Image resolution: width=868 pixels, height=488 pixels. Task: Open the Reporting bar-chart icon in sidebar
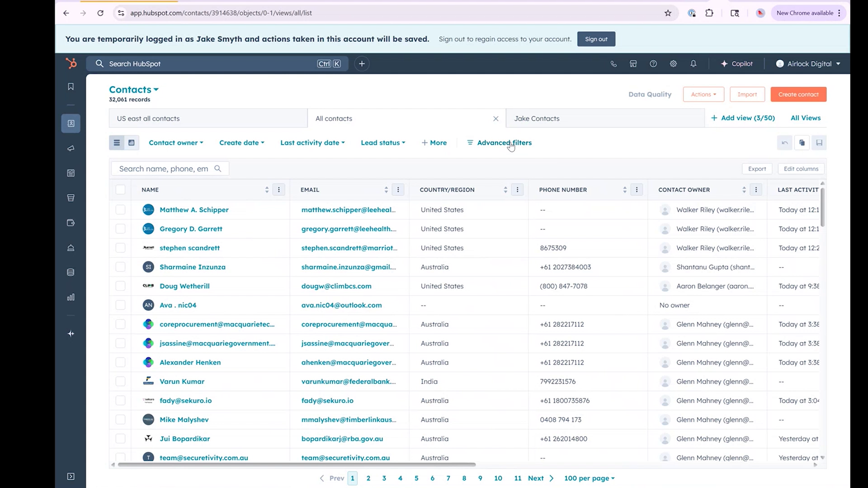pos(71,297)
